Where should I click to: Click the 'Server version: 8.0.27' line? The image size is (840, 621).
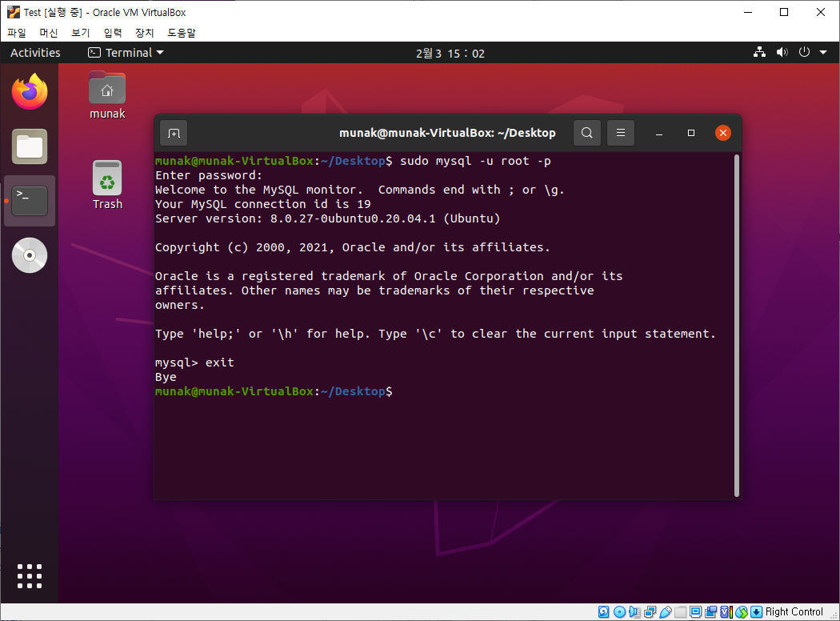(327, 218)
